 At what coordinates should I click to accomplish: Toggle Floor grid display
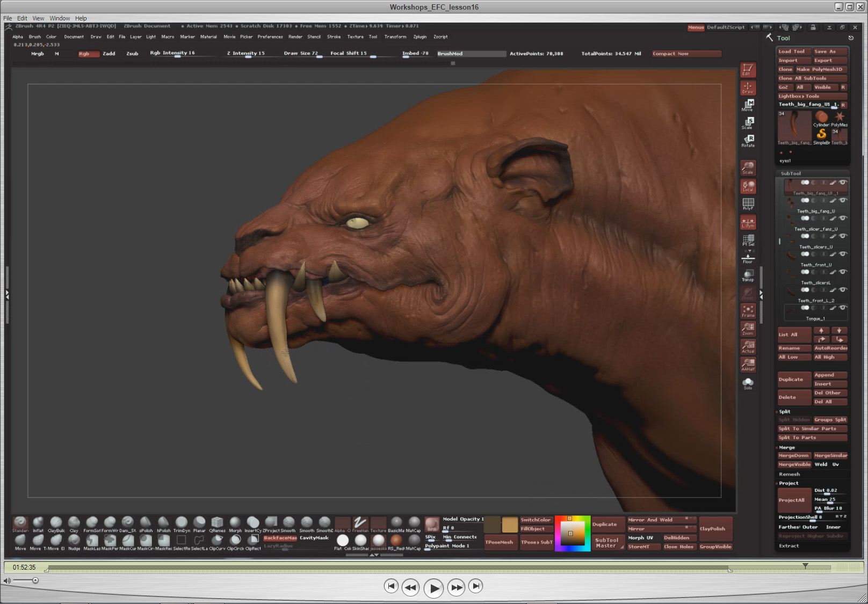tap(748, 257)
